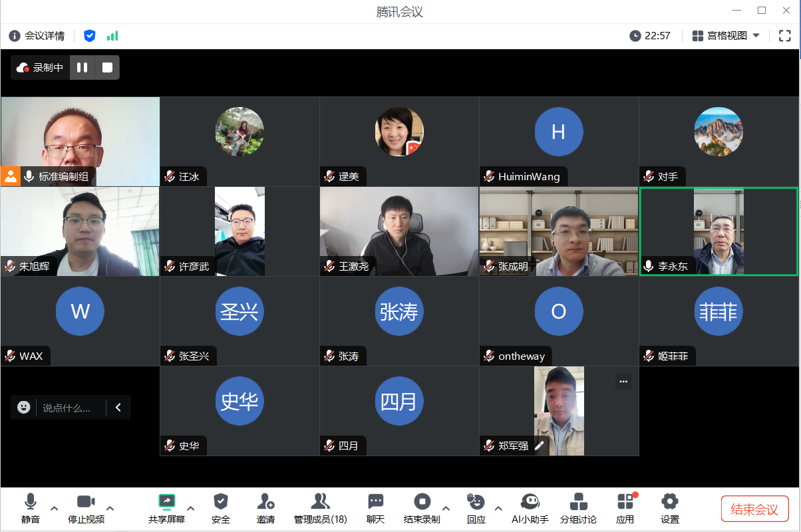Image resolution: width=801 pixels, height=532 pixels.
Task: Open the 邀请 invite dialog
Action: click(265, 508)
